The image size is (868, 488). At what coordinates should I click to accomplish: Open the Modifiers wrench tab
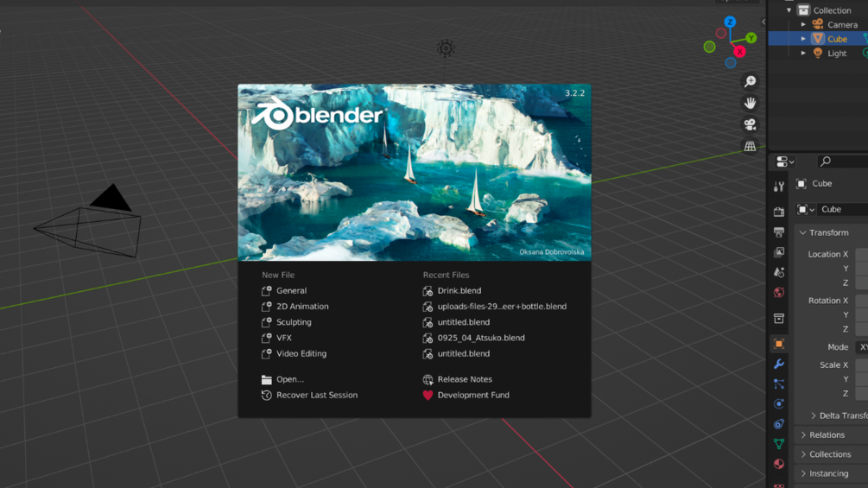[779, 364]
